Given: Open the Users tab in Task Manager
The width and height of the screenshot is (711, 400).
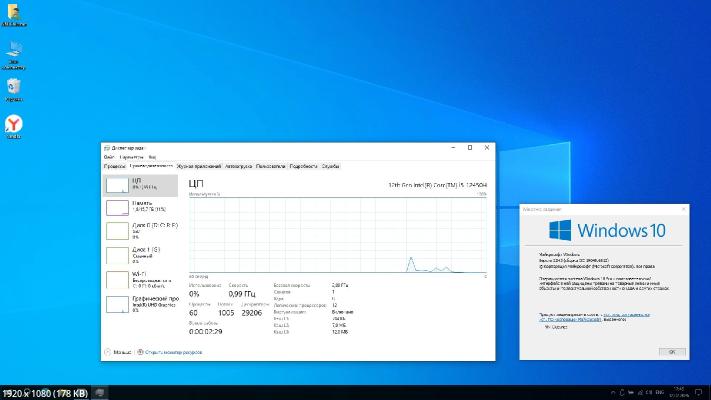Looking at the screenshot, I should point(270,166).
